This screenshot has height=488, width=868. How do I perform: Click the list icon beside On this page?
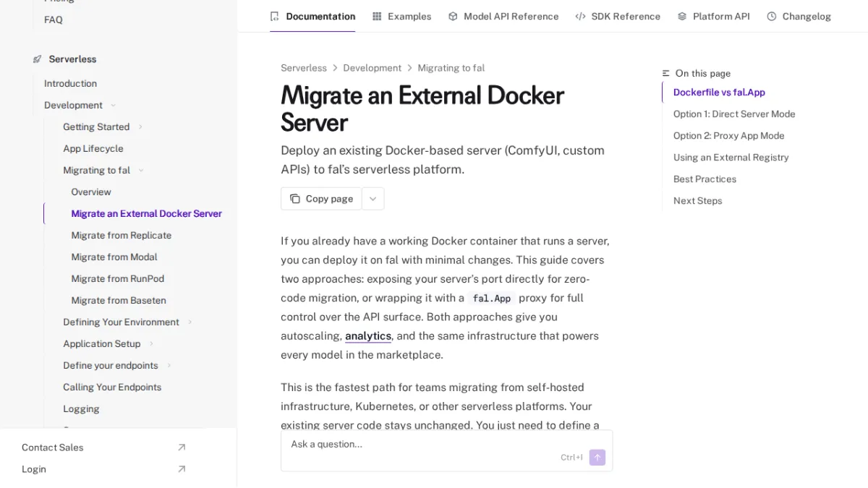(x=666, y=73)
